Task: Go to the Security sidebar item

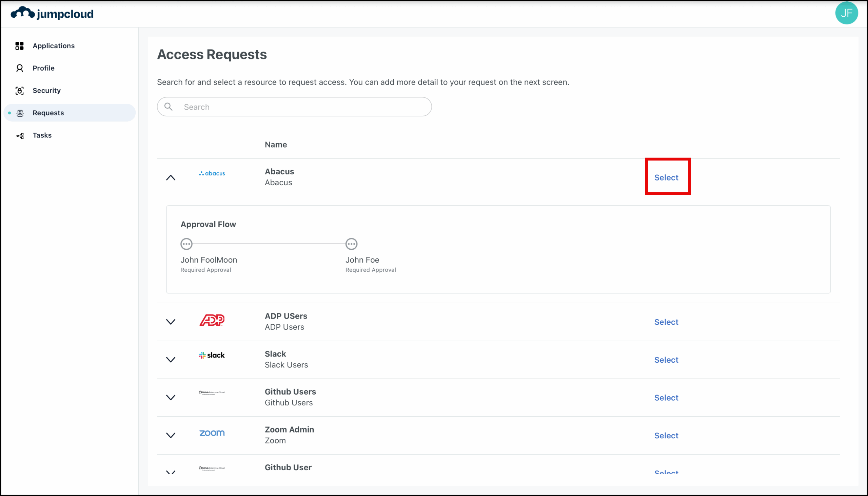Action: 47,90
